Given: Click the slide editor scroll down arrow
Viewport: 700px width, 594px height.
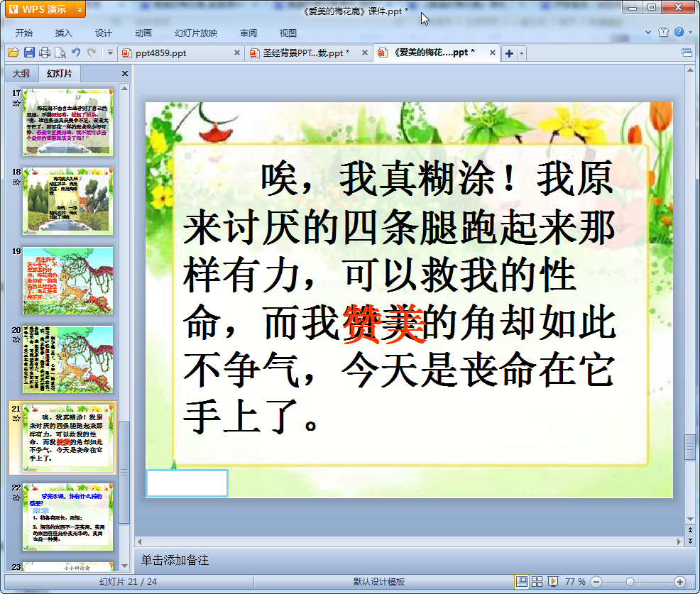Looking at the screenshot, I should pyautogui.click(x=690, y=519).
